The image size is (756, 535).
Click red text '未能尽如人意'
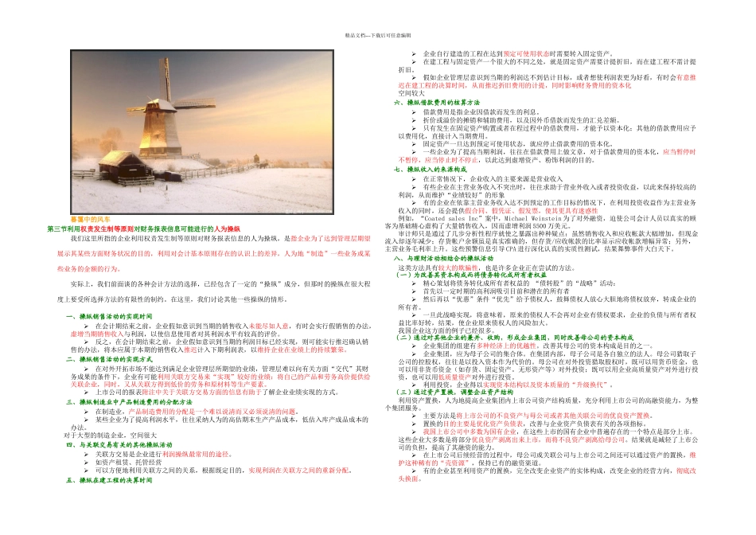(x=268, y=326)
